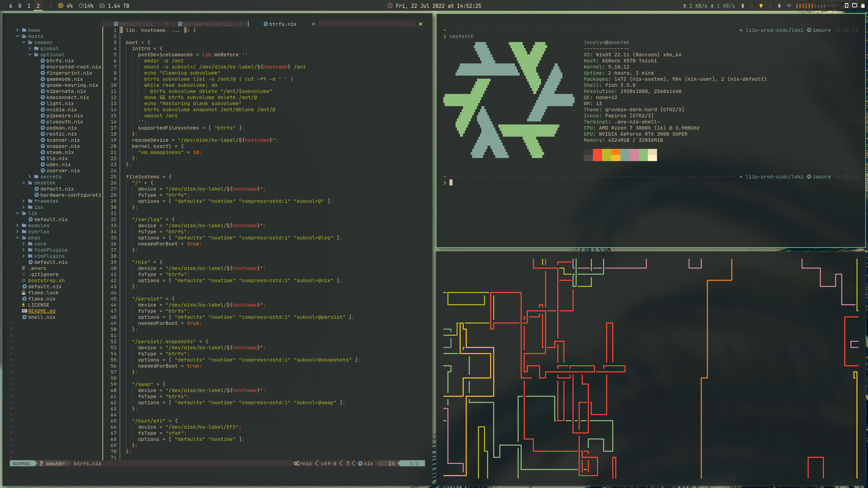Click the disk 1.64 TB indicator icon

point(102,6)
